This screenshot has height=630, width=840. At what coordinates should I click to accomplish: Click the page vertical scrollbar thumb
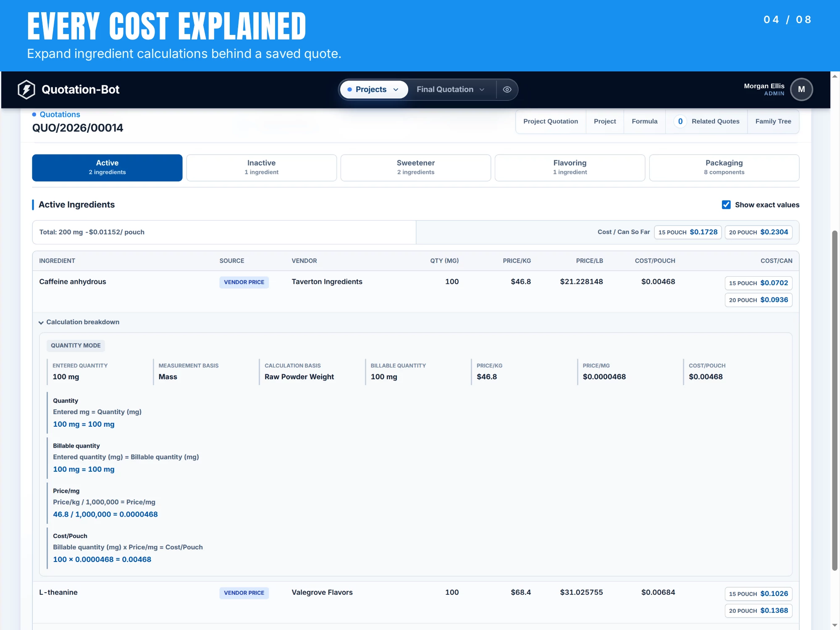pyautogui.click(x=835, y=400)
